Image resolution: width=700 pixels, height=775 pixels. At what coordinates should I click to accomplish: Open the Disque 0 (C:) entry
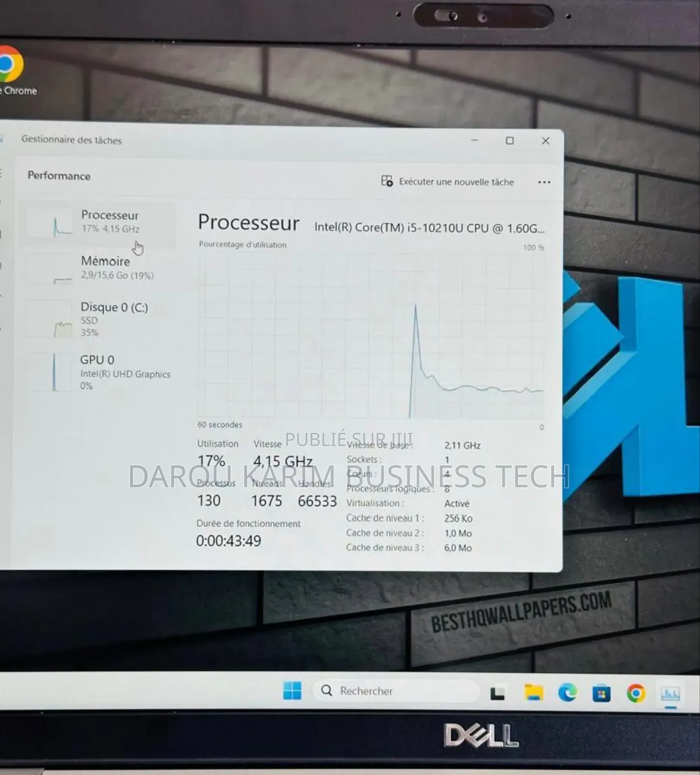(x=114, y=319)
